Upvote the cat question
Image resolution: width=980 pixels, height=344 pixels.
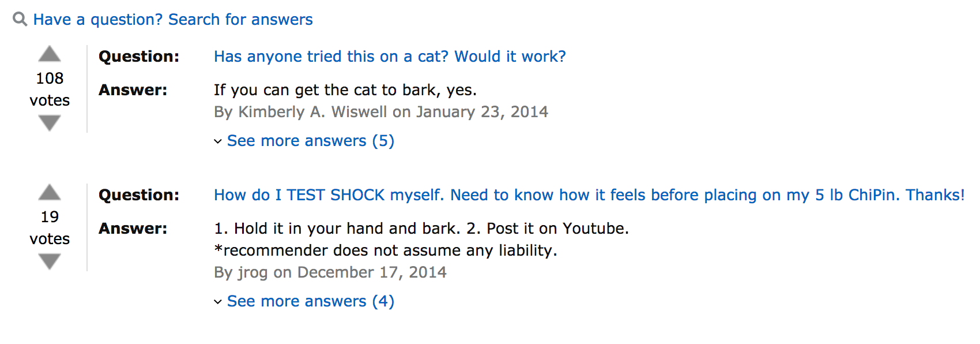tap(50, 54)
